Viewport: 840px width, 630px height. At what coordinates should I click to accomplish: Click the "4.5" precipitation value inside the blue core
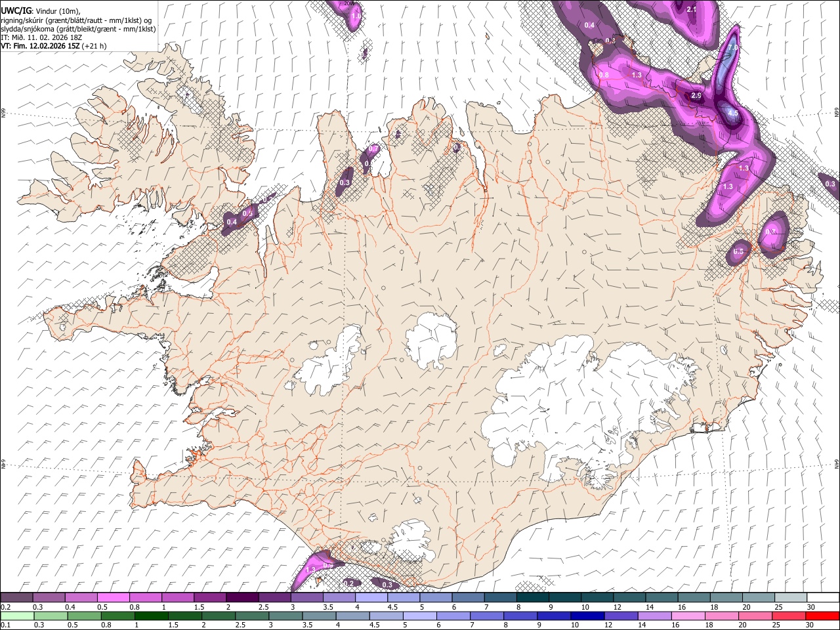[x=733, y=113]
